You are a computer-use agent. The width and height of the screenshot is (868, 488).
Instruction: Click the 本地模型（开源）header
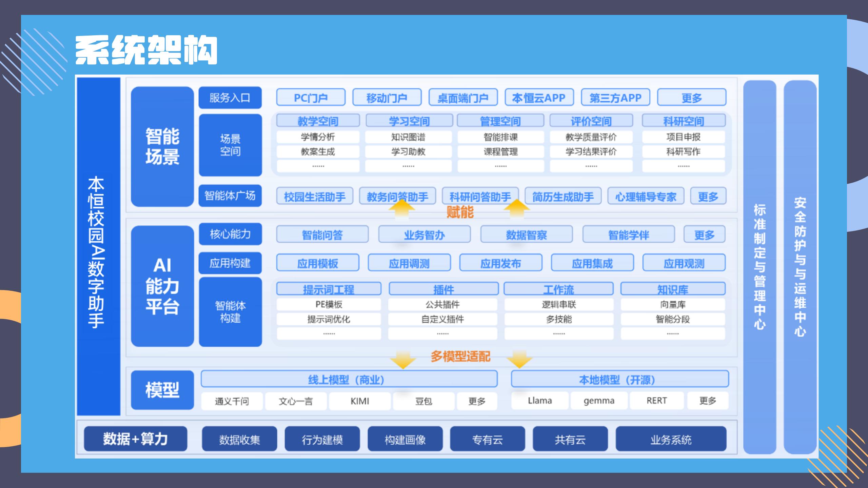pos(620,379)
